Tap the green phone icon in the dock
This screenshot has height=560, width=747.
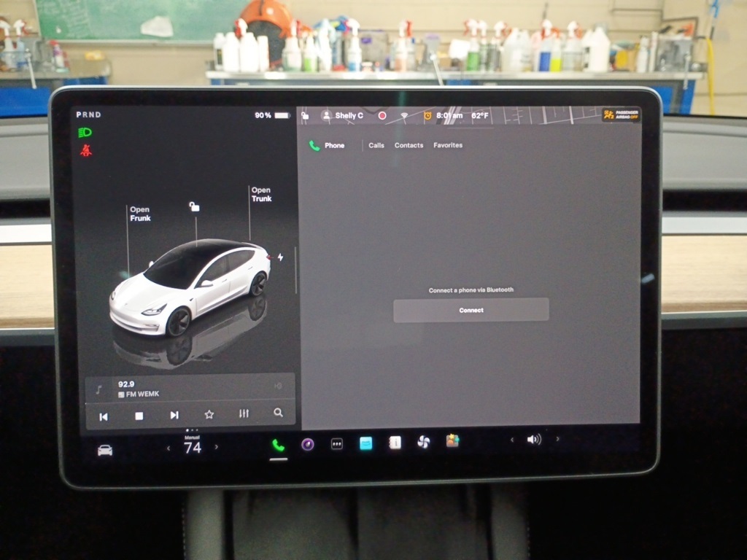click(278, 445)
